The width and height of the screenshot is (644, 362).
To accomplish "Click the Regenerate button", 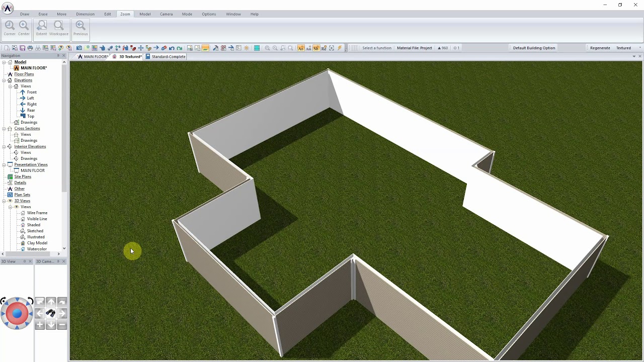I will click(600, 48).
